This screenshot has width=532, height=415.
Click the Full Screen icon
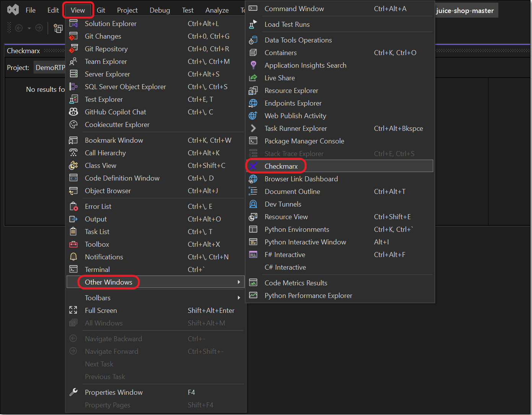[x=73, y=310]
